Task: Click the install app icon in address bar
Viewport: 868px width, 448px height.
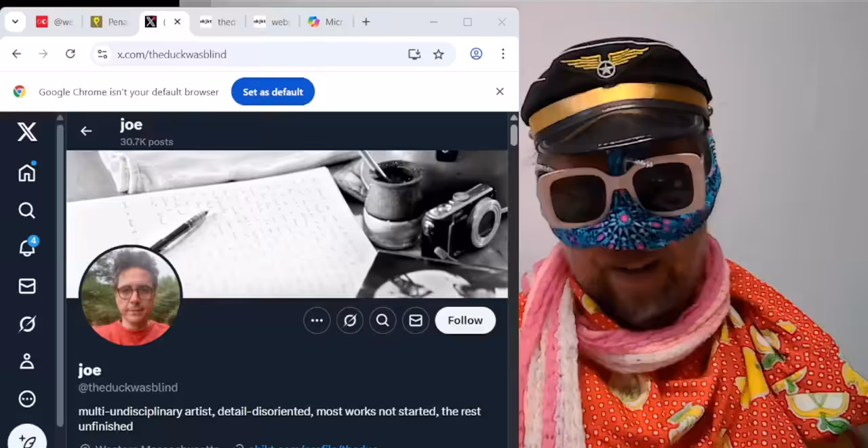Action: click(x=414, y=54)
